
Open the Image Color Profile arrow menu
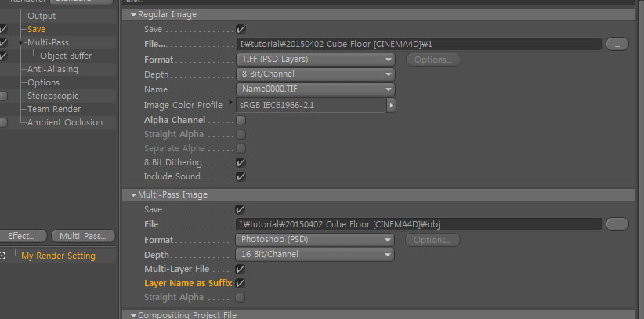(391, 105)
